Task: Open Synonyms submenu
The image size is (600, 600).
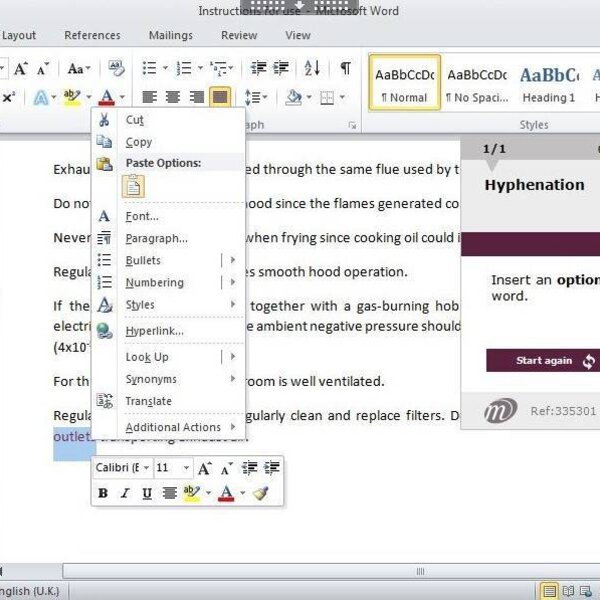Action: pyautogui.click(x=168, y=379)
